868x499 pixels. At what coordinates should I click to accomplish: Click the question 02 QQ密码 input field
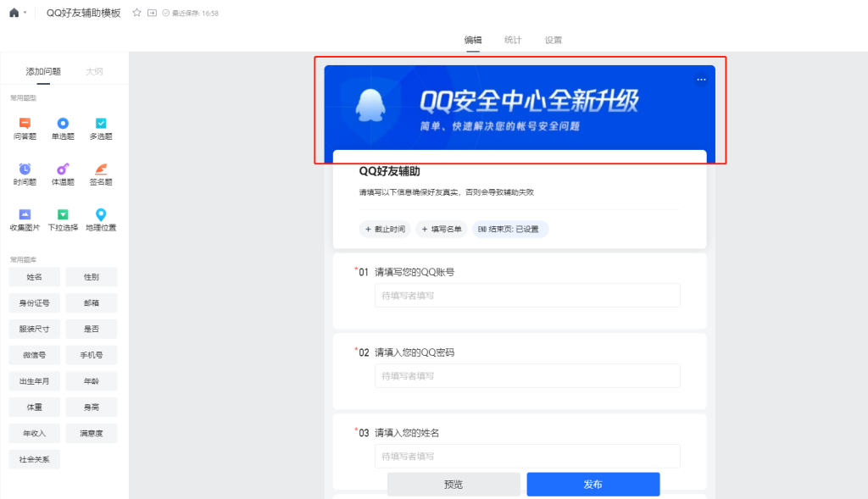(527, 375)
